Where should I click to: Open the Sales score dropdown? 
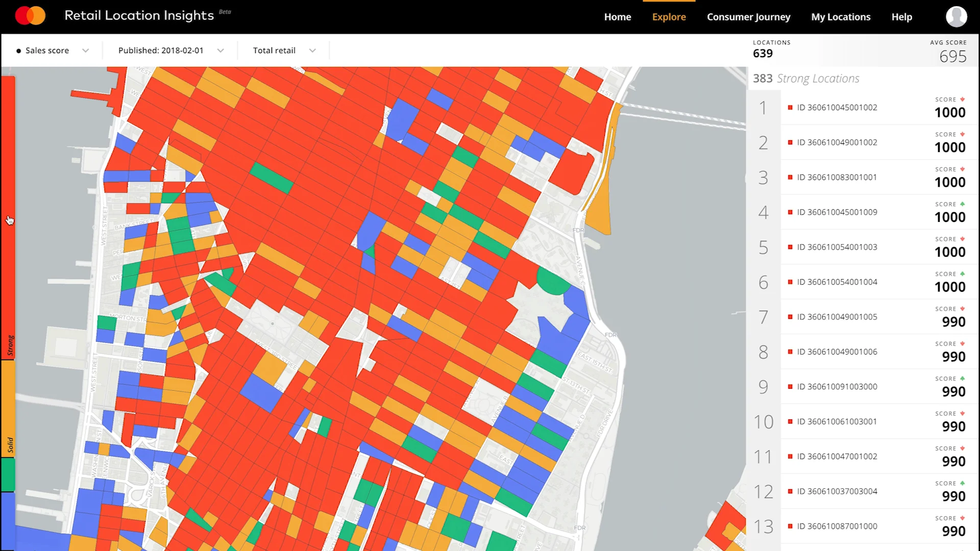(x=85, y=50)
